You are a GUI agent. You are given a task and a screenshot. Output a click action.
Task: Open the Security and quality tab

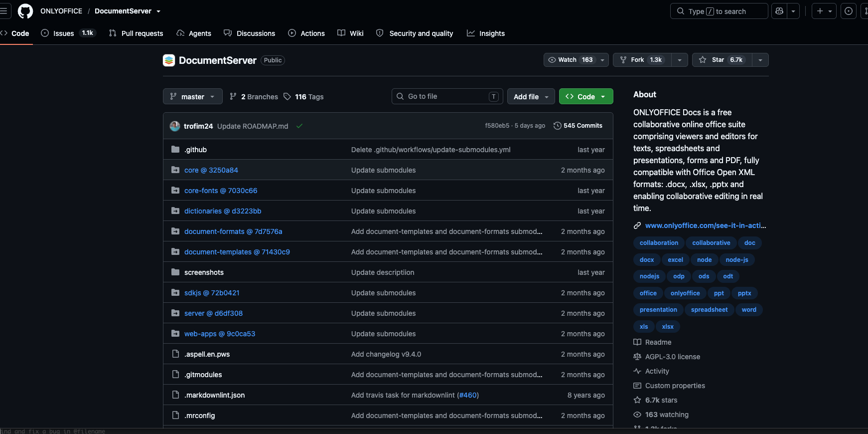pyautogui.click(x=415, y=33)
